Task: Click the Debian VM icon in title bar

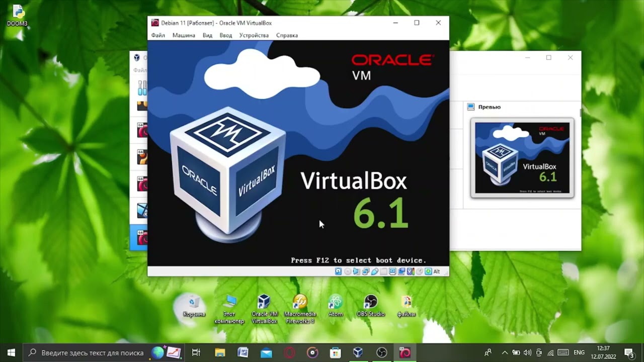Action: 155,23
